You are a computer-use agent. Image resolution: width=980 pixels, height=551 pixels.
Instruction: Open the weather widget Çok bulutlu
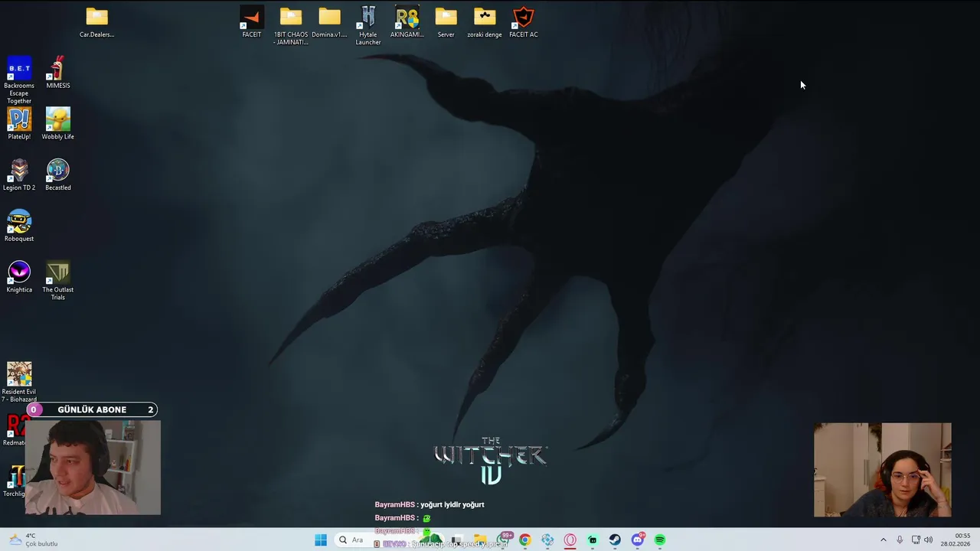32,540
